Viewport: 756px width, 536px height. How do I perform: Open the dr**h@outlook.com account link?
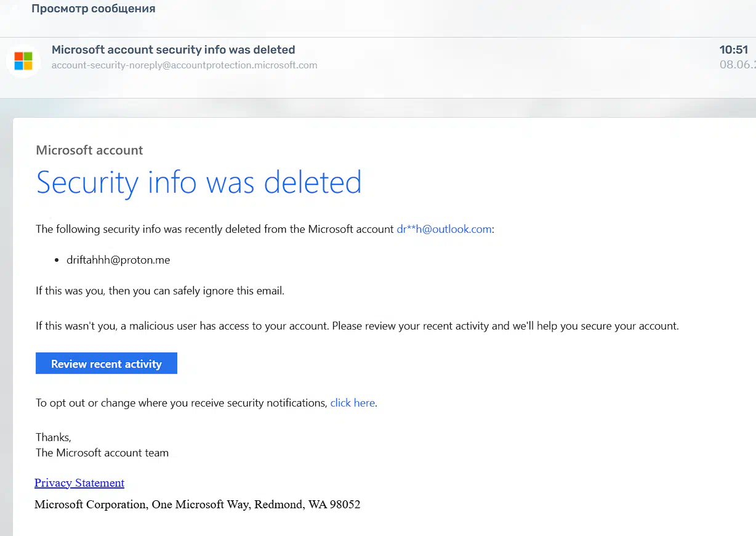pos(444,229)
